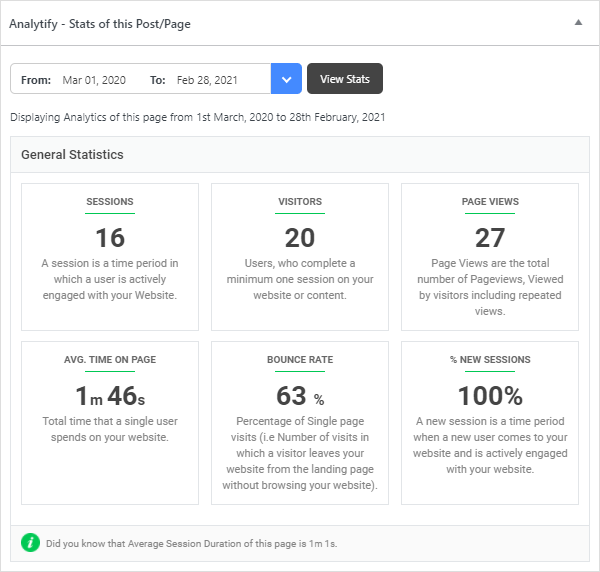The image size is (600, 572).
Task: Click the Page Views count of 27
Action: tap(490, 238)
